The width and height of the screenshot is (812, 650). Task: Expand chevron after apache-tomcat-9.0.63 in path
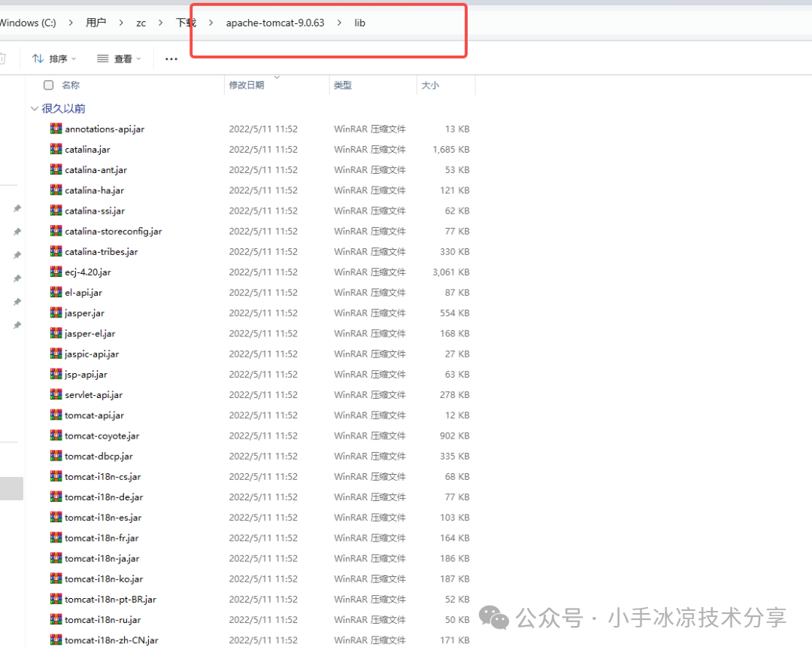click(x=339, y=23)
